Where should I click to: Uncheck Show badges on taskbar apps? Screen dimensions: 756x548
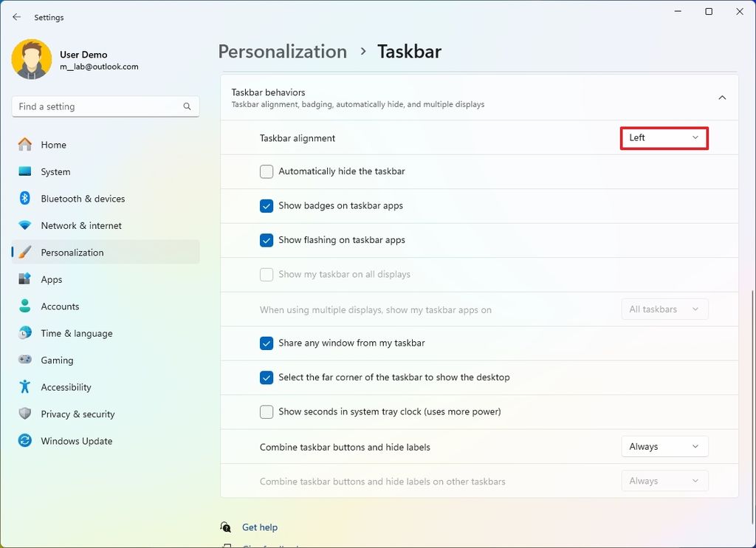point(267,206)
